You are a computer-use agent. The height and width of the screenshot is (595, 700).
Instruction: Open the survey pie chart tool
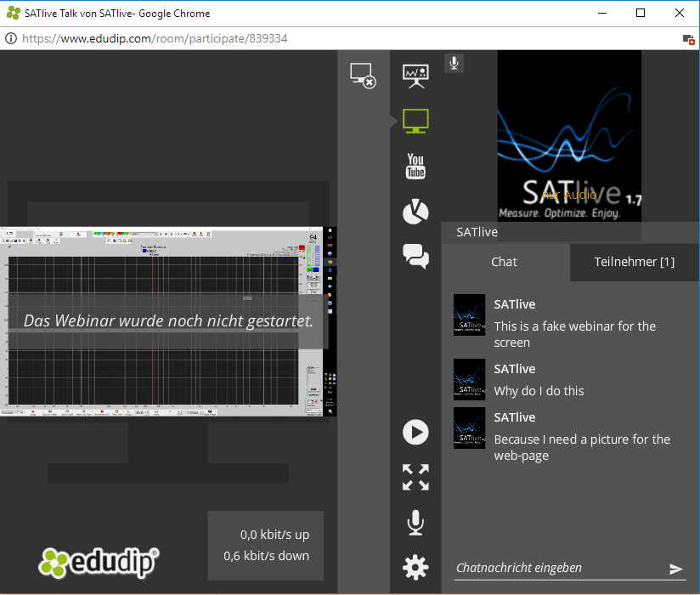(x=415, y=212)
